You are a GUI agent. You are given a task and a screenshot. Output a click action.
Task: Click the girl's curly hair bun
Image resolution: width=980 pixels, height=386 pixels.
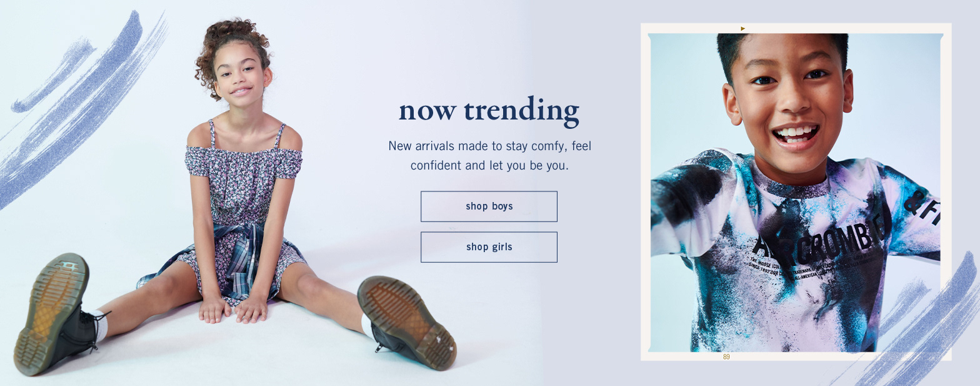[x=232, y=39]
